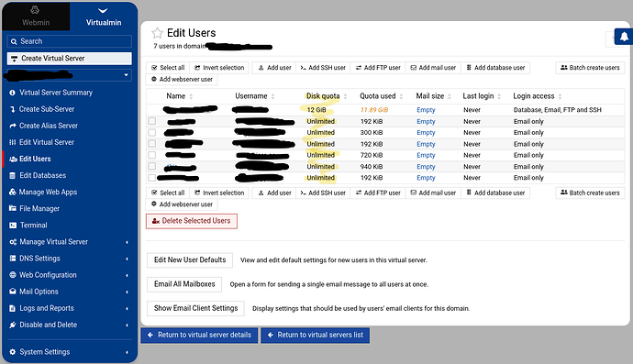The image size is (633, 364).
Task: Click Edit New User Defaults
Action: click(190, 259)
